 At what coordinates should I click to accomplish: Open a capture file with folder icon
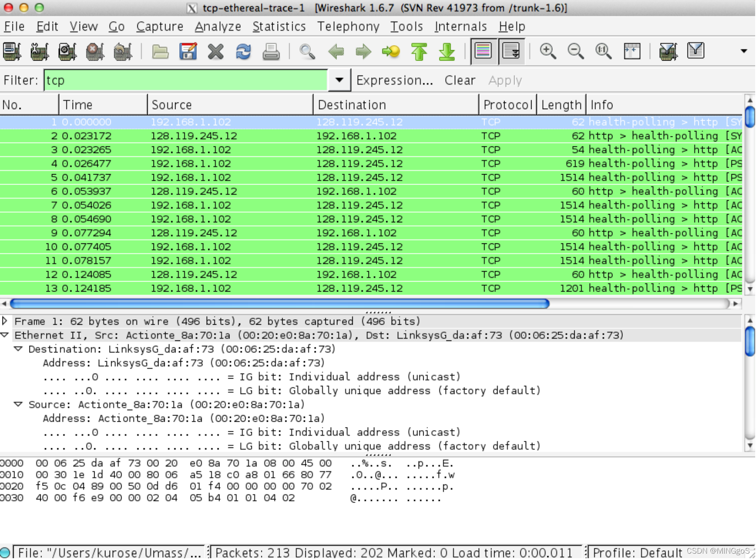click(x=160, y=51)
